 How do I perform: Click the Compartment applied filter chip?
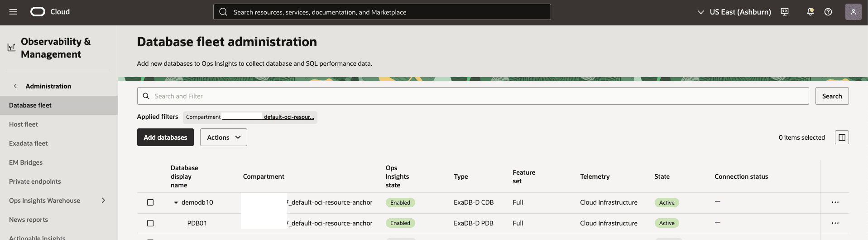(250, 117)
